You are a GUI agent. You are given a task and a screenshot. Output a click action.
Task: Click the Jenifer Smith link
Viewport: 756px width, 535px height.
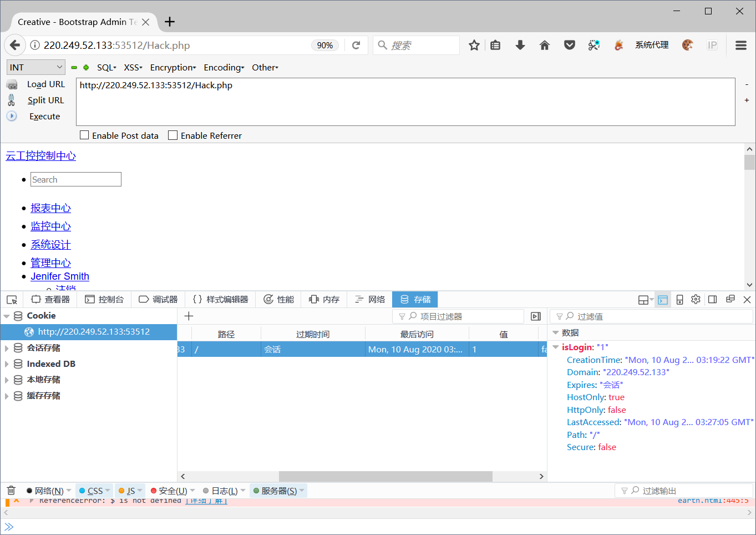point(60,276)
